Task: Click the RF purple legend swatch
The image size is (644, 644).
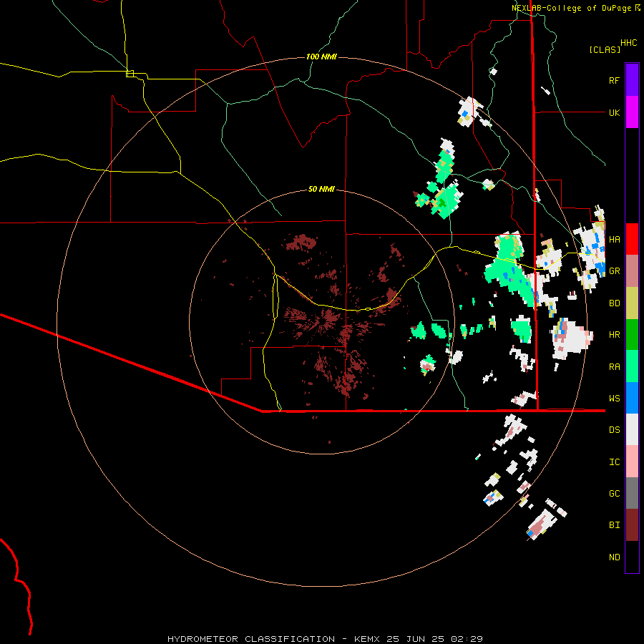Action: click(x=632, y=80)
